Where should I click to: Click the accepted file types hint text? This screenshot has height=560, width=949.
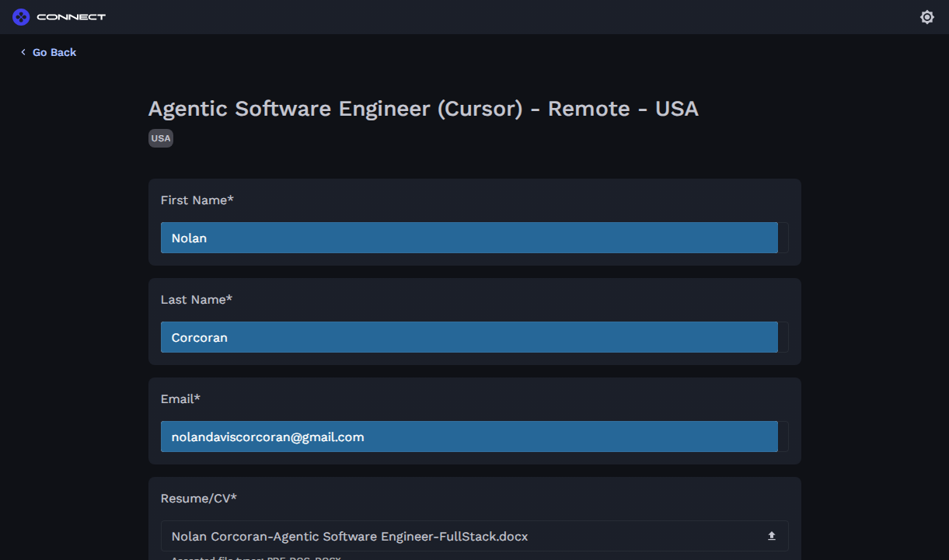coord(256,558)
